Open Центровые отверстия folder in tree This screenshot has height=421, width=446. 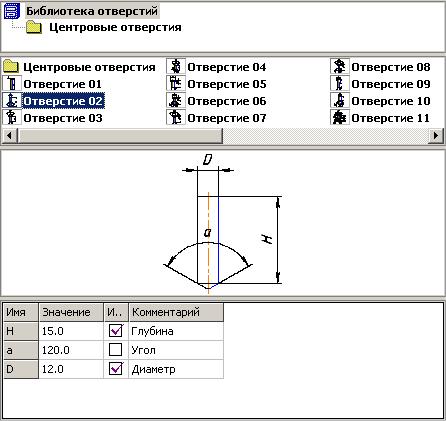pyautogui.click(x=115, y=27)
